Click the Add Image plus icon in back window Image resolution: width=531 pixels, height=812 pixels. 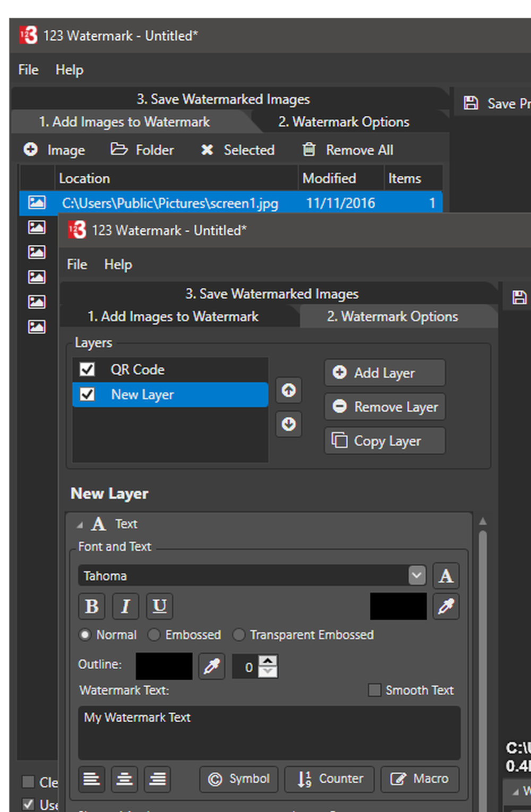coord(31,150)
